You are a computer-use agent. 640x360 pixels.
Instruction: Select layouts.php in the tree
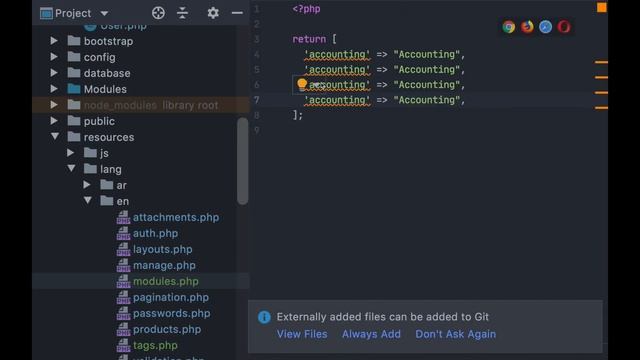[x=162, y=249]
